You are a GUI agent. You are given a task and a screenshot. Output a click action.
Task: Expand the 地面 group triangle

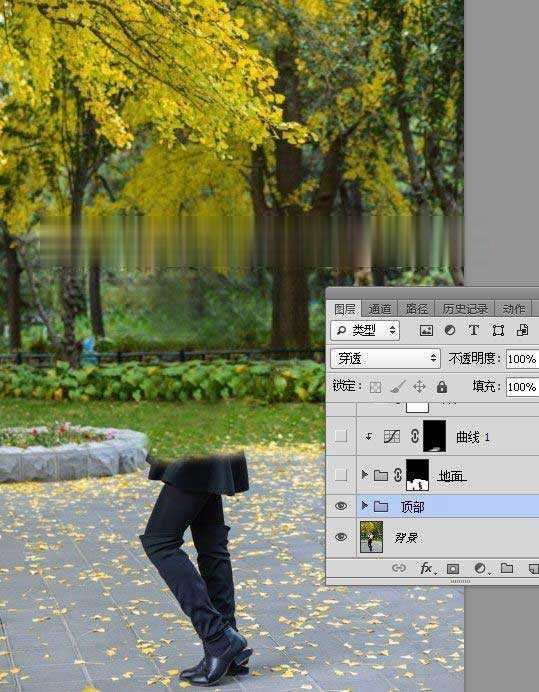tap(365, 475)
